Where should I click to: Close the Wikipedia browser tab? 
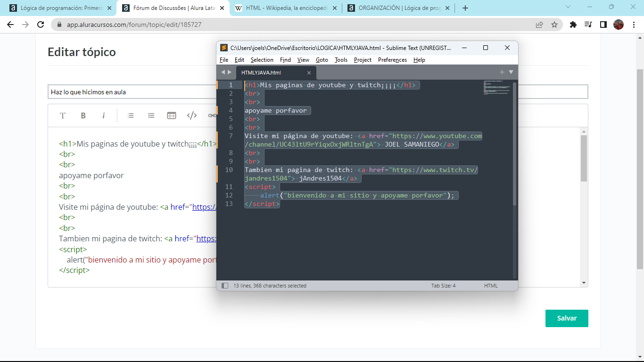point(334,8)
